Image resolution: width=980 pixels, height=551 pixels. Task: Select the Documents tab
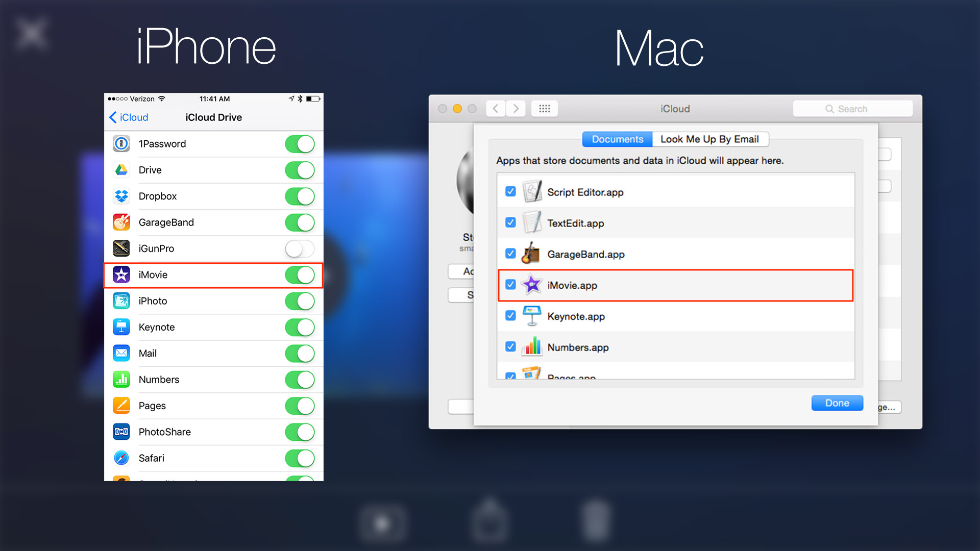tap(617, 139)
